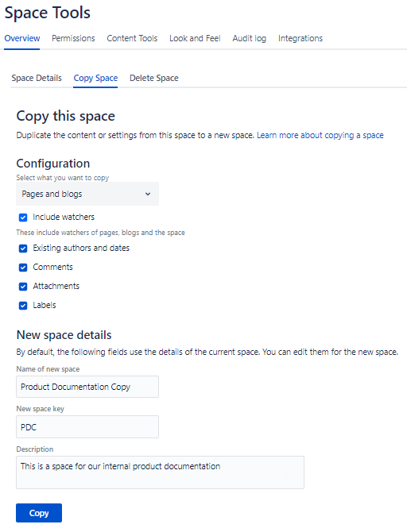Image resolution: width=407 pixels, height=532 pixels.
Task: Select the Space Details sub-tab
Action: tap(37, 78)
